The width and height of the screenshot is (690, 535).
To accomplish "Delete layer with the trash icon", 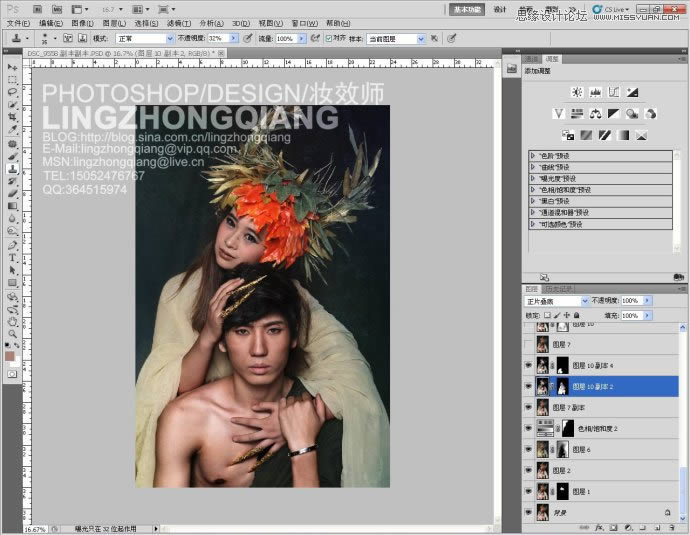I will 672,527.
